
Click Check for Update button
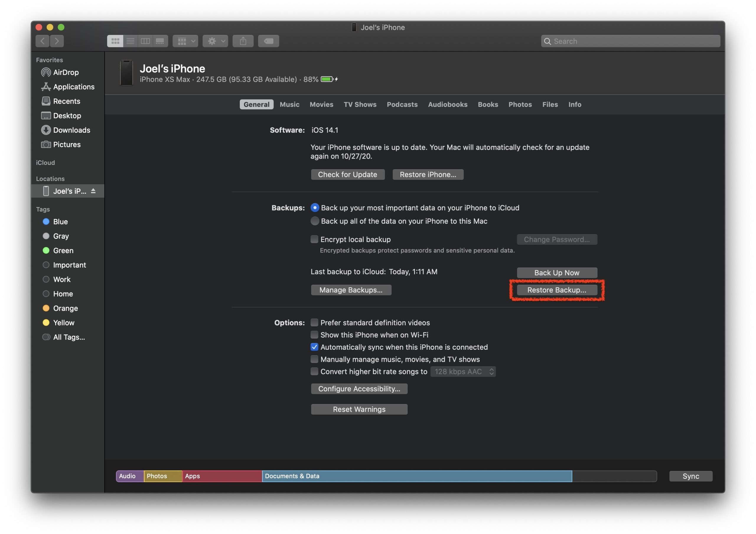point(347,174)
